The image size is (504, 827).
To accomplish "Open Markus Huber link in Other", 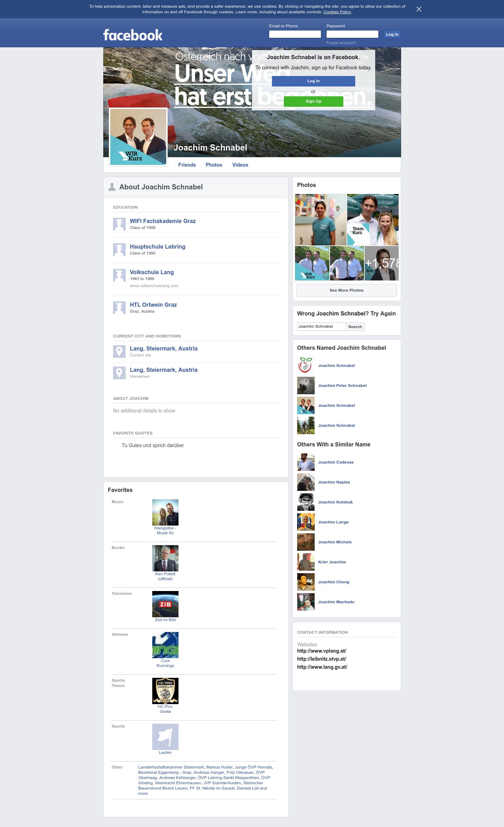I will pos(219,767).
